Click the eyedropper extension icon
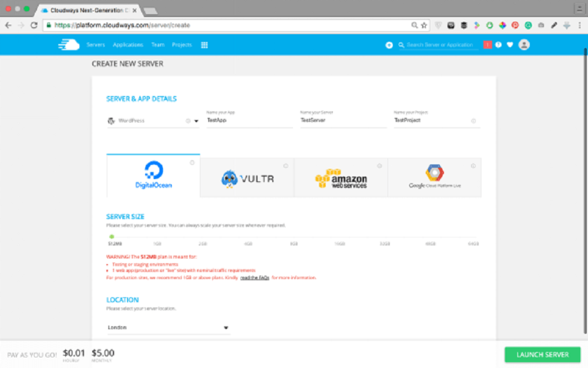The image size is (588, 368). 554,25
